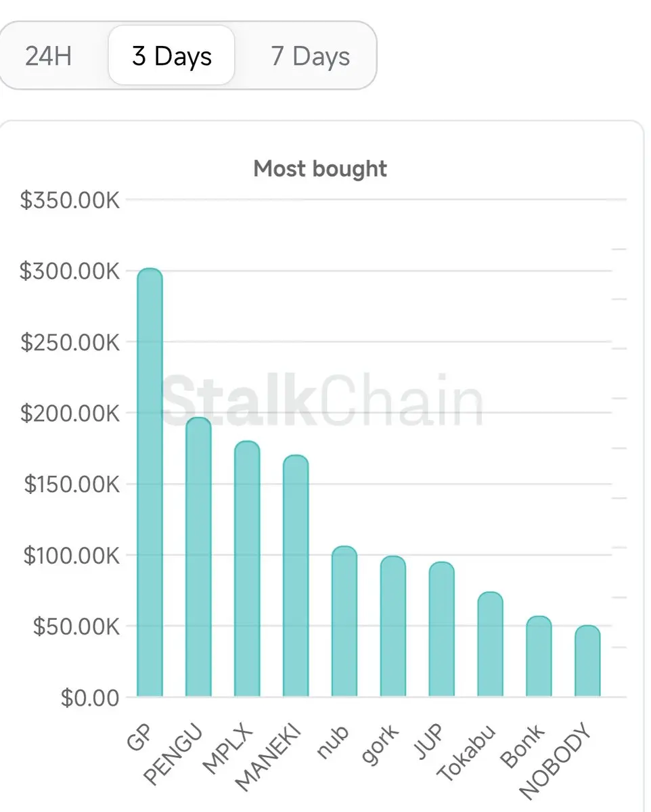Select the NOBODY bar
The height and width of the screenshot is (812, 651).
[588, 661]
